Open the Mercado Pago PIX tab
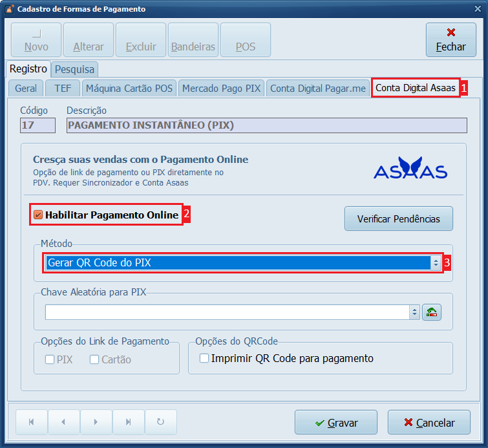This screenshot has width=488, height=448. pos(221,89)
